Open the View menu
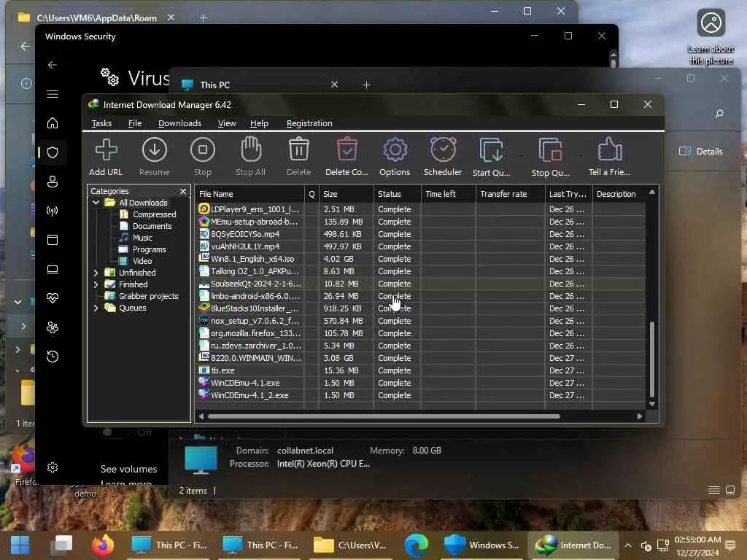 (x=227, y=123)
